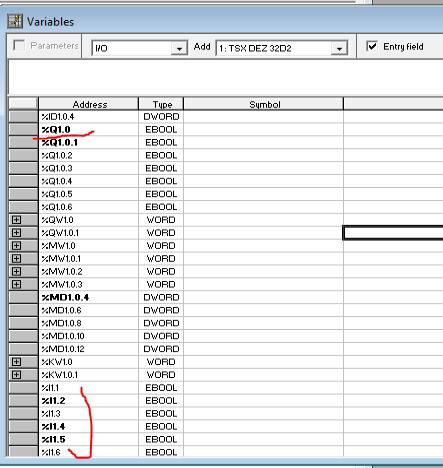Click the large entry field text box
443x468 pixels.
[225, 77]
